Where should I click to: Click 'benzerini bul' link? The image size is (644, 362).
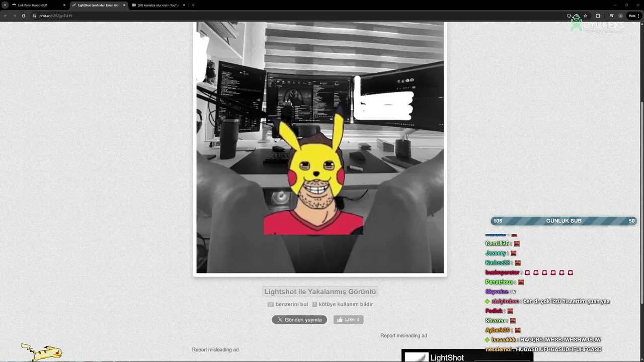292,304
